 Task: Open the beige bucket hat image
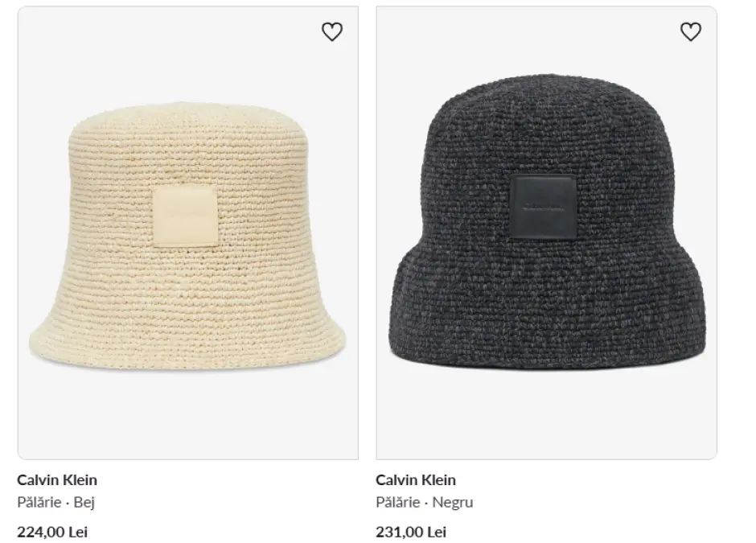pyautogui.click(x=187, y=233)
